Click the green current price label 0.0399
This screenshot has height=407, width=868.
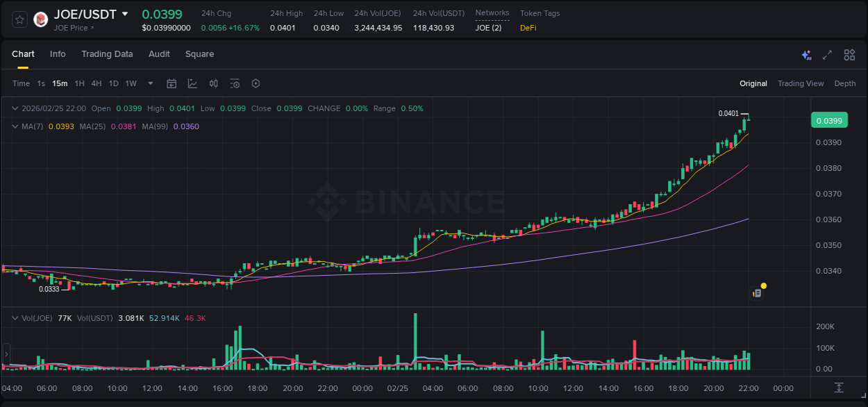click(x=829, y=120)
